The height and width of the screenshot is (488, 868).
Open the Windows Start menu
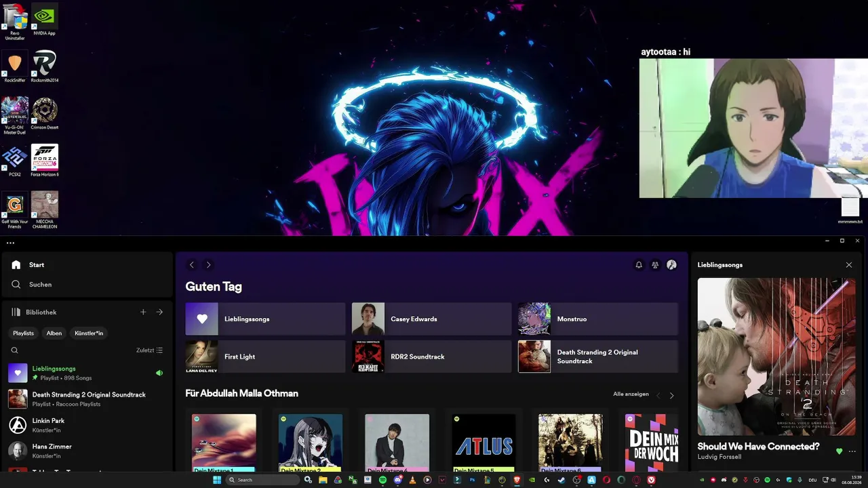217,480
